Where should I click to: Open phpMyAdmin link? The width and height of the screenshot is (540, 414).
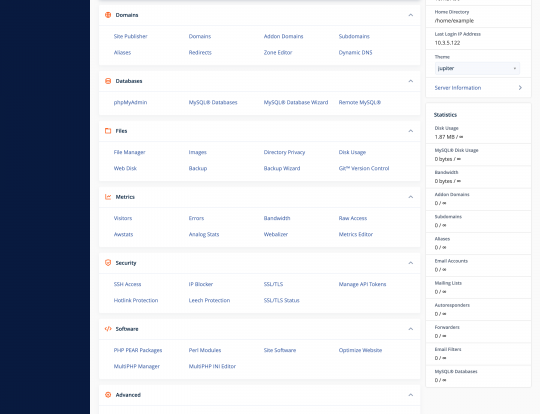[130, 102]
